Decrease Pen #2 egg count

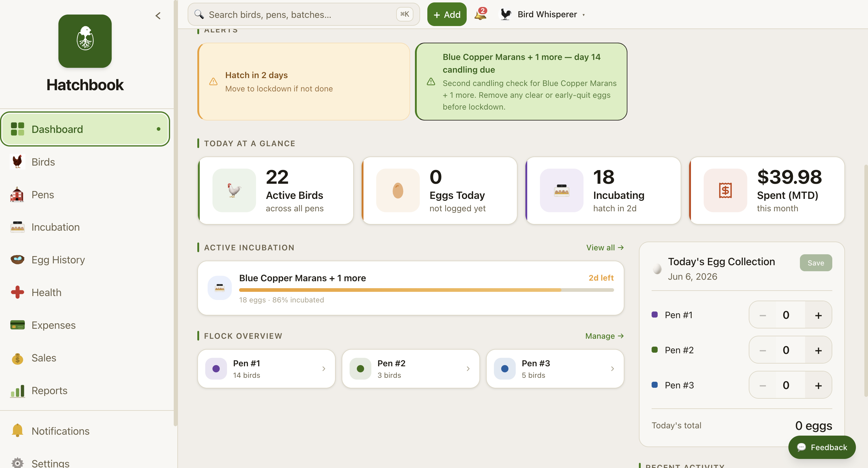(x=763, y=350)
